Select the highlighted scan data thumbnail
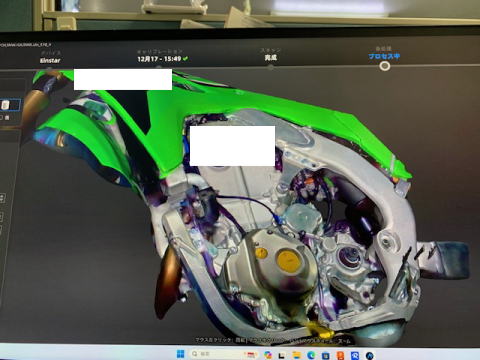The height and width of the screenshot is (360, 480). pos(10,105)
